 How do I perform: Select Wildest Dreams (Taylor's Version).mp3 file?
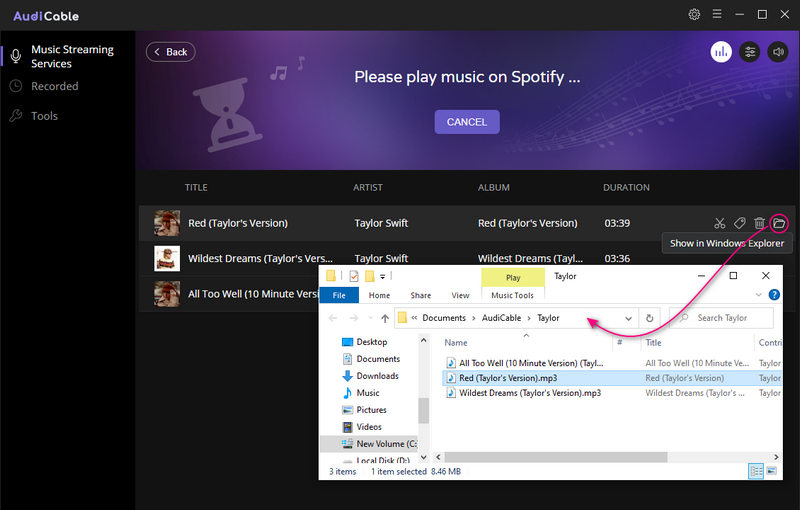tap(524, 393)
